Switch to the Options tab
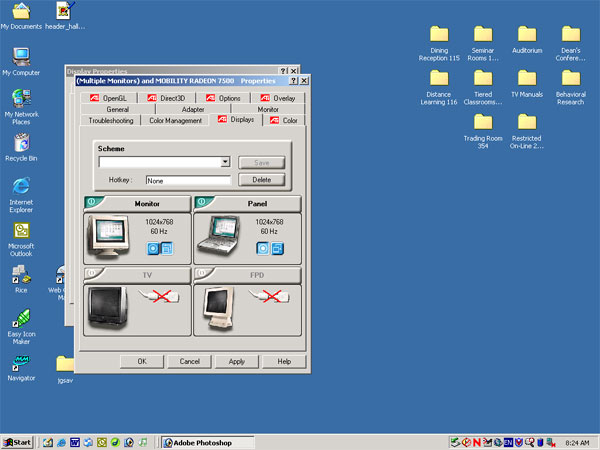The width and height of the screenshot is (600, 450). [223, 98]
